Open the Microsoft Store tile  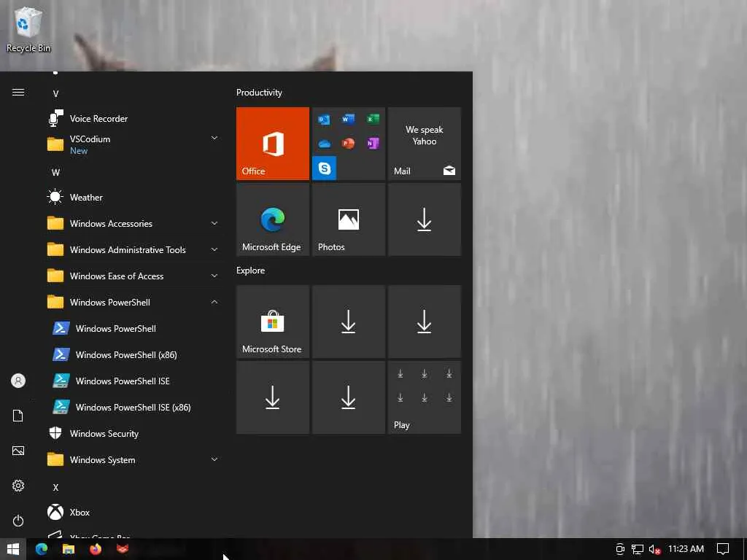(273, 322)
